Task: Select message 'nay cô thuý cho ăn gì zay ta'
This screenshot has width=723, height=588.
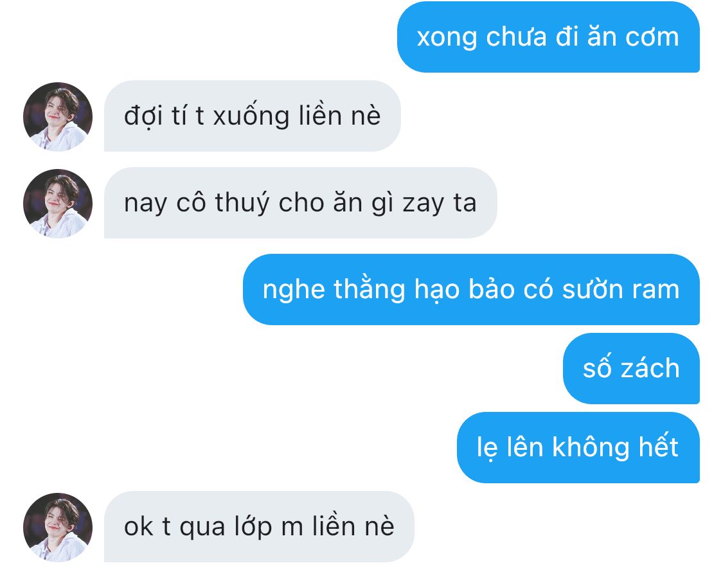Action: click(x=301, y=203)
